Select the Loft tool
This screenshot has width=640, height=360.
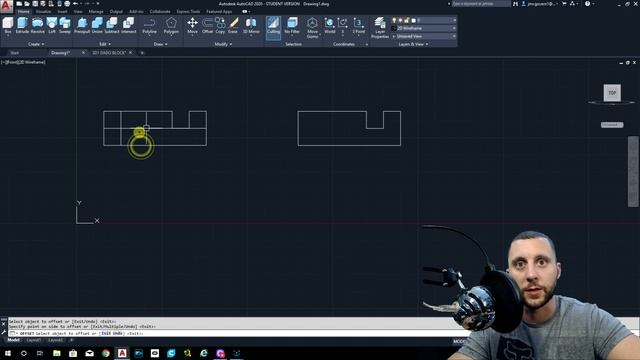[x=52, y=25]
